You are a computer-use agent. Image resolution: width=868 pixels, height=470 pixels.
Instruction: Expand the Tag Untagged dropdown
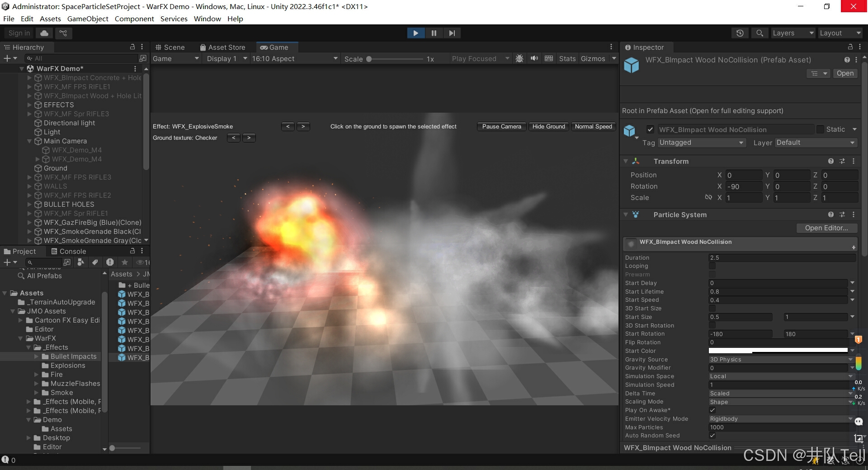pyautogui.click(x=701, y=142)
